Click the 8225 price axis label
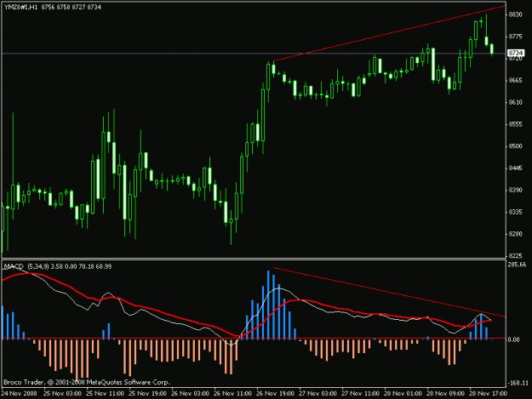Viewport: 532px width, 399px height. [x=515, y=256]
